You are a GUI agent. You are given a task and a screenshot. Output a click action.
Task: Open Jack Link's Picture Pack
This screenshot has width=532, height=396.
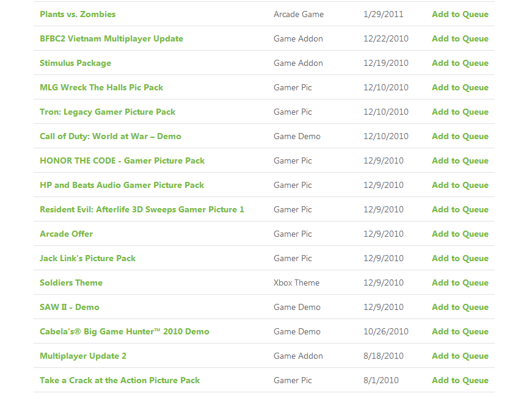click(87, 258)
